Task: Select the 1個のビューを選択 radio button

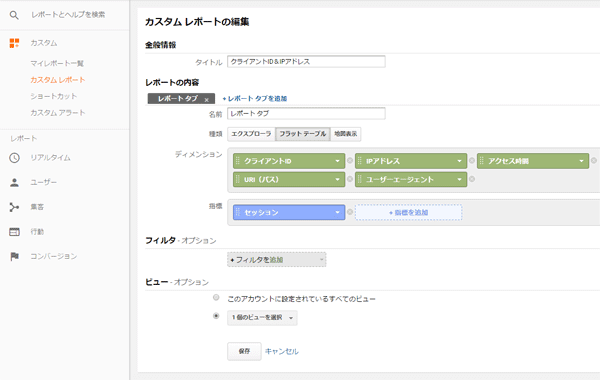Action: (x=216, y=316)
